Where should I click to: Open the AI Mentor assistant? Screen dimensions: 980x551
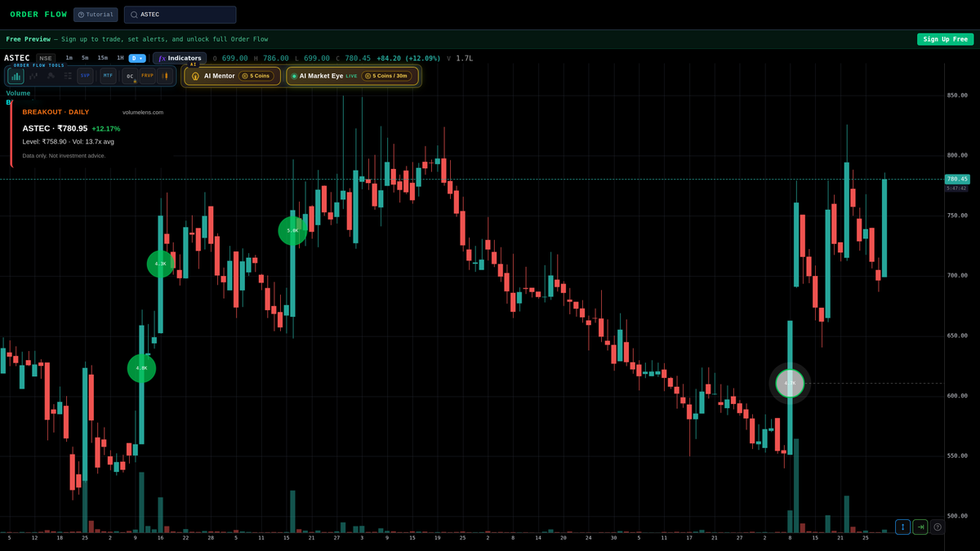point(232,76)
